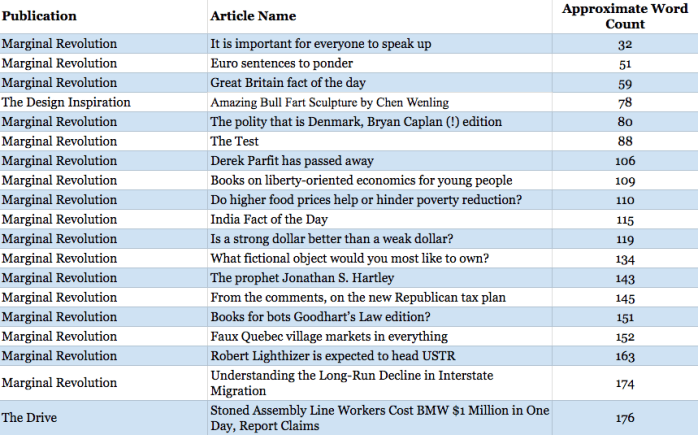Click The Drive publication cell
Screen dimensions: 698x435
pos(29,418)
